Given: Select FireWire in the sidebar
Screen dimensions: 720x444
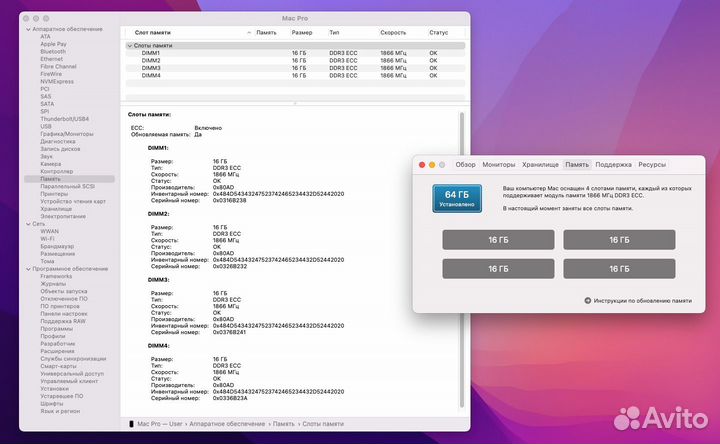Looking at the screenshot, I should tap(51, 74).
